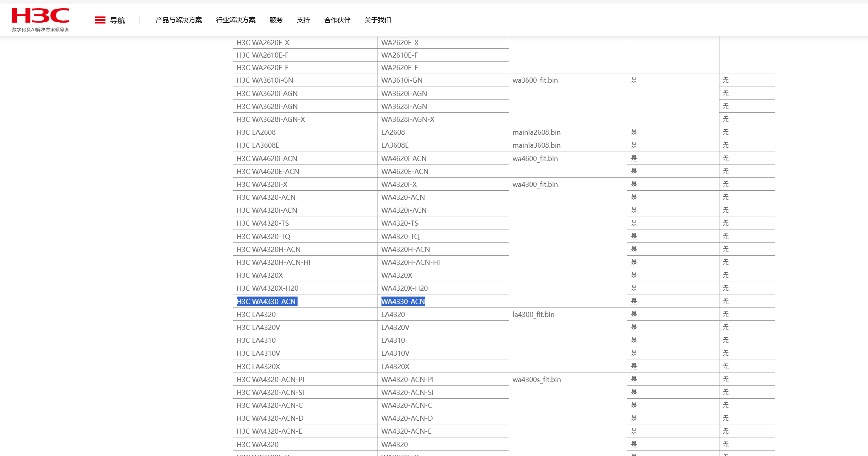Open 行业解决方案 menu
Viewport: 868px width, 456px height.
click(x=236, y=20)
